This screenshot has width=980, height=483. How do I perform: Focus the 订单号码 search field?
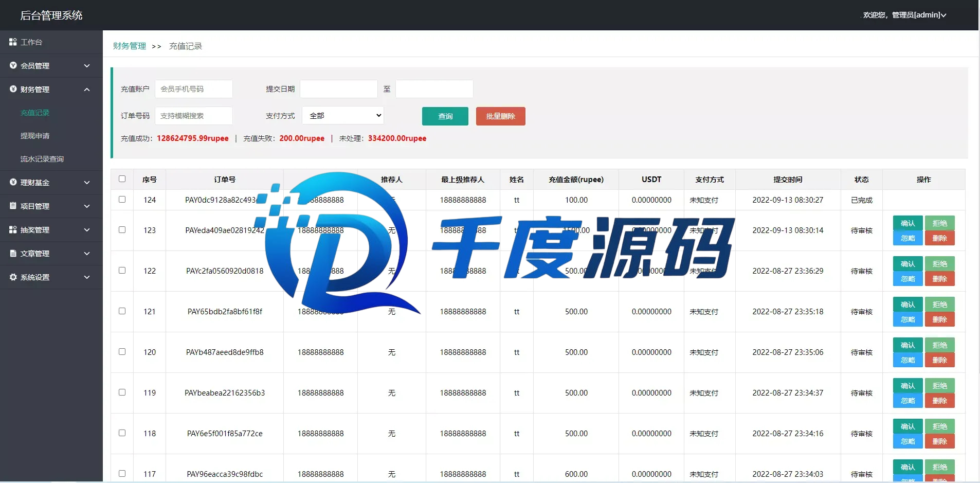click(194, 116)
